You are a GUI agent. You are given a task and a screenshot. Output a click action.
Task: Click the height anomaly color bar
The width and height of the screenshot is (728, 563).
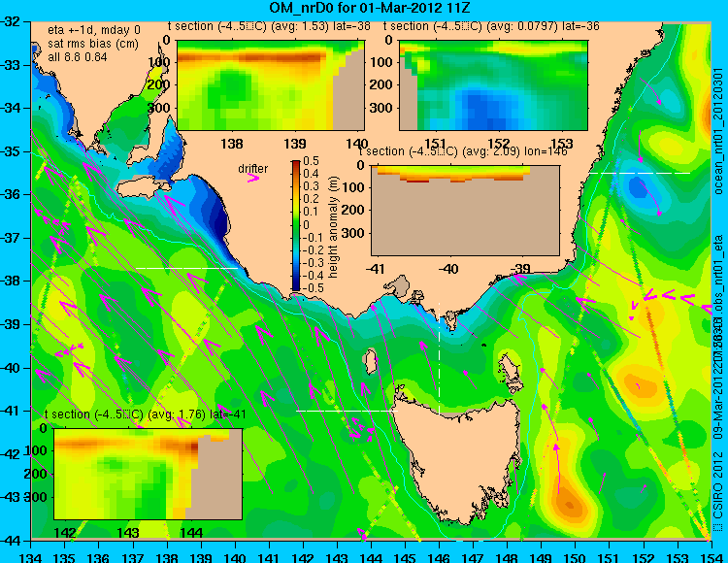[x=296, y=226]
